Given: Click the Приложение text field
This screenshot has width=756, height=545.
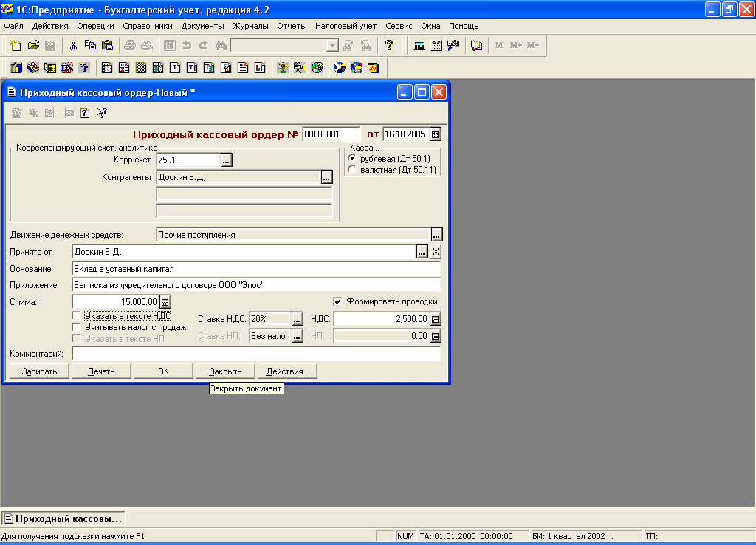Looking at the screenshot, I should [x=256, y=285].
